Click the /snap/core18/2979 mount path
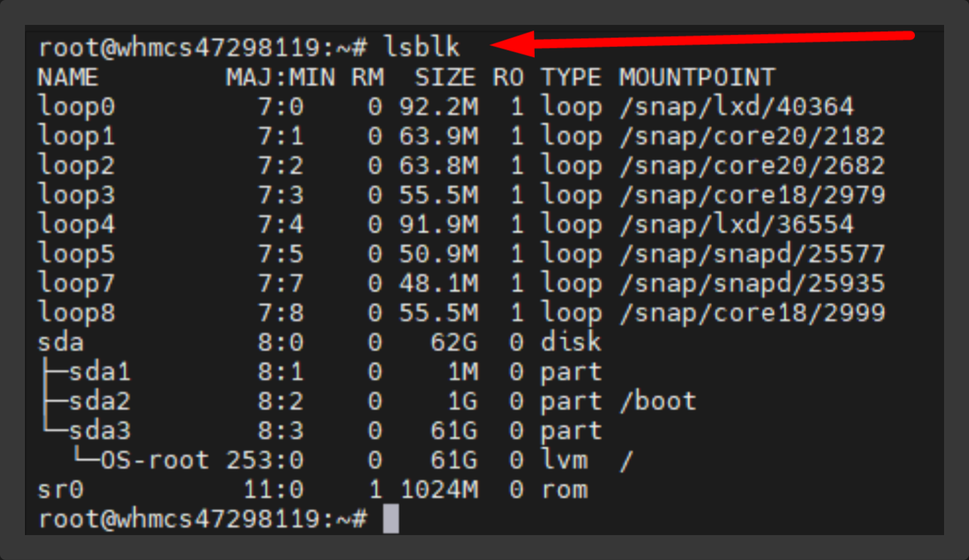Image resolution: width=969 pixels, height=560 pixels. (x=752, y=195)
